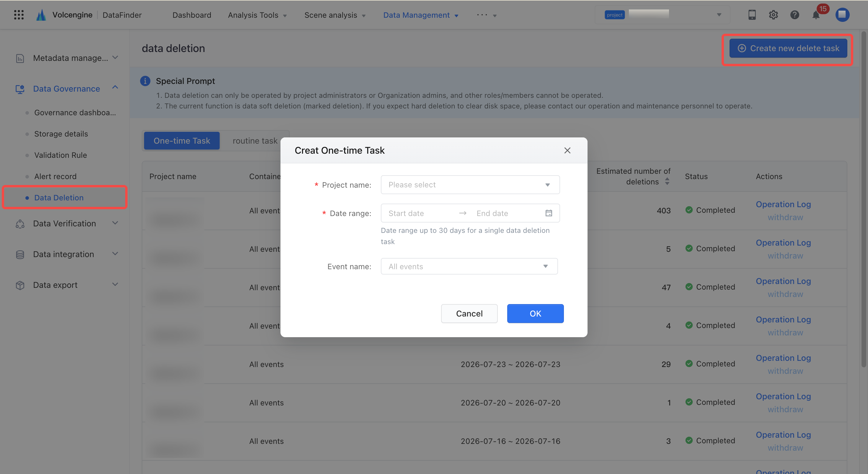Open the mobile device icon in header
Screen dimensions: 868x474
coord(752,15)
